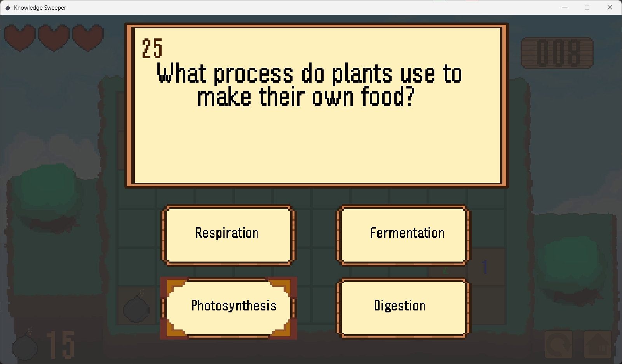Click the middle heart icon
This screenshot has height=364, width=622.
click(x=54, y=37)
